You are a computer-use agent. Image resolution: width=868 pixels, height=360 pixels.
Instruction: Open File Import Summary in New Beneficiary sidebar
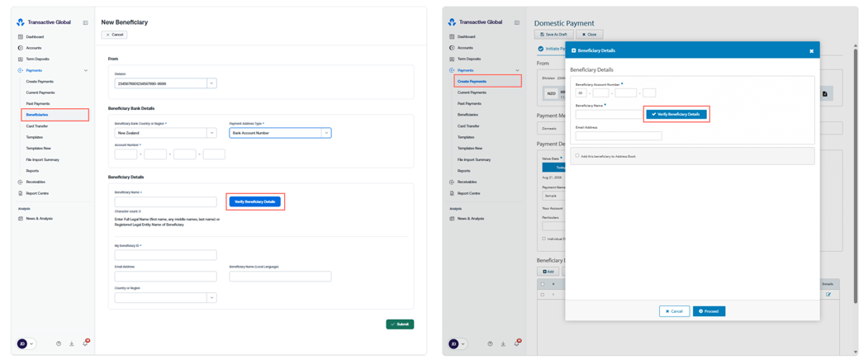tap(43, 159)
